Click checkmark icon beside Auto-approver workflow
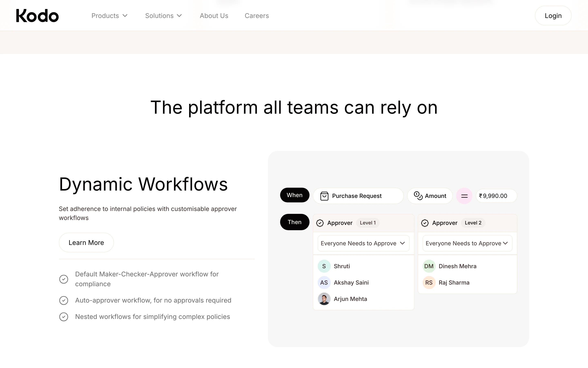Viewport: 588px width, 368px height. click(x=64, y=300)
